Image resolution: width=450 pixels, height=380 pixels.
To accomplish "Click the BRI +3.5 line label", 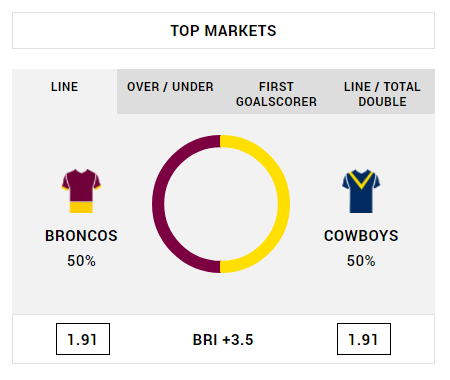I will [223, 340].
